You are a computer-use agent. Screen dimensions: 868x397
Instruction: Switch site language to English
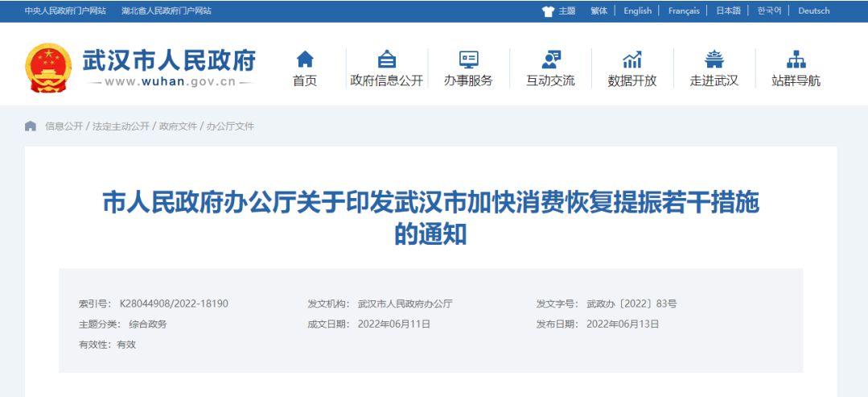pos(637,11)
